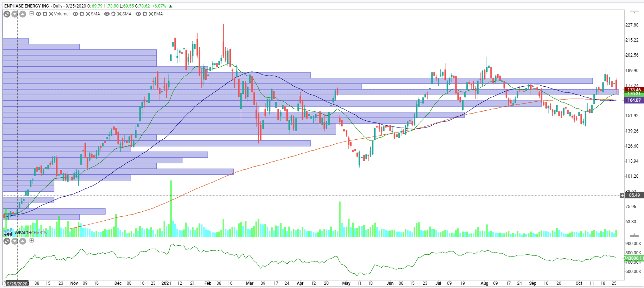Click the Nov label on time axis
This screenshot has height=288, width=644.
pos(74,283)
